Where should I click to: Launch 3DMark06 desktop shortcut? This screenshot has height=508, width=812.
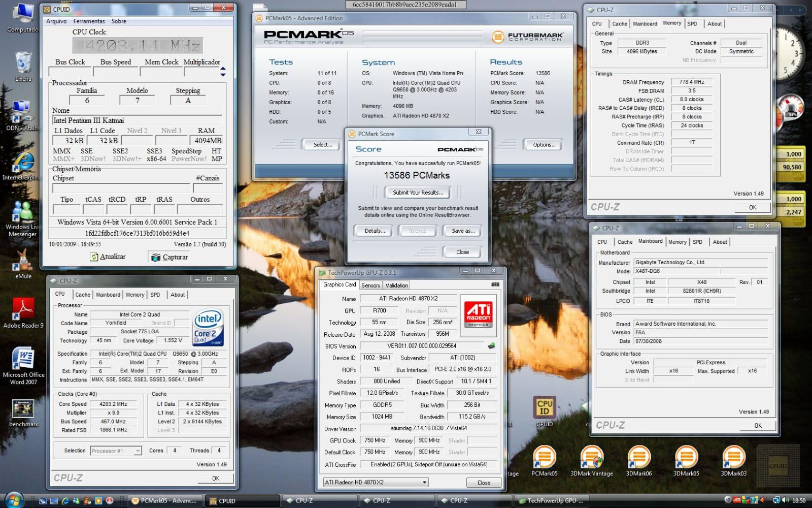(x=639, y=461)
